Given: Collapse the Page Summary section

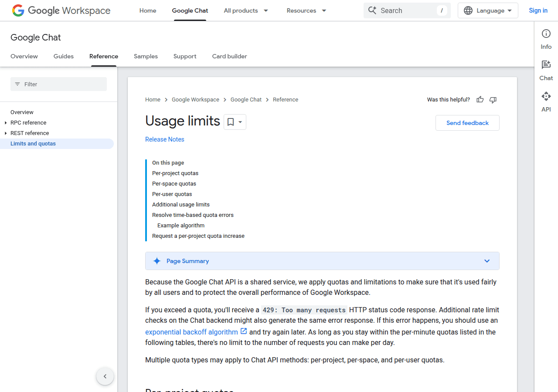Looking at the screenshot, I should coord(487,260).
